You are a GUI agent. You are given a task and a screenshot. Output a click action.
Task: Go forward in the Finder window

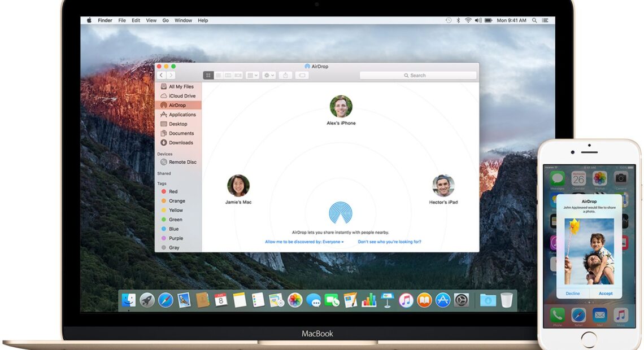[x=171, y=75]
